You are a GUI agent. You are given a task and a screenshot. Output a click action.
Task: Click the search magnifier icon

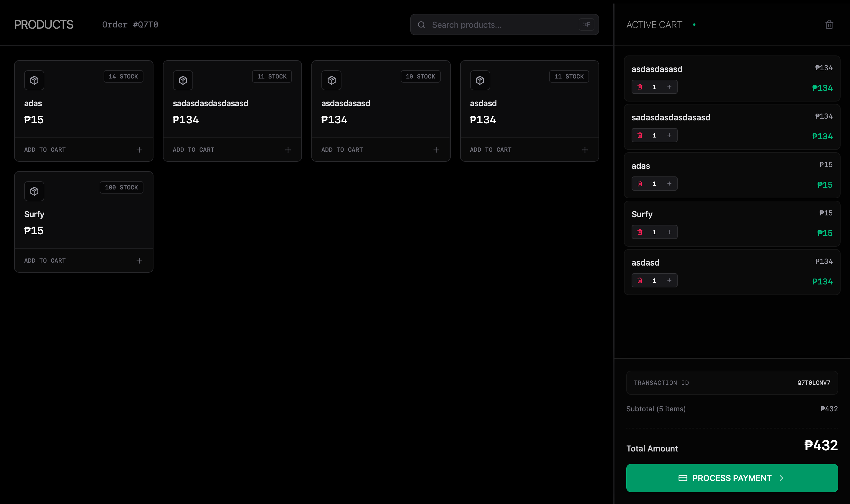[x=421, y=25]
